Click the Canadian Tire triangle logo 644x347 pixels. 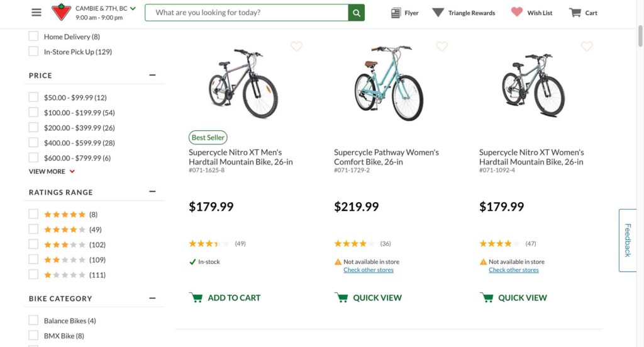tap(61, 13)
